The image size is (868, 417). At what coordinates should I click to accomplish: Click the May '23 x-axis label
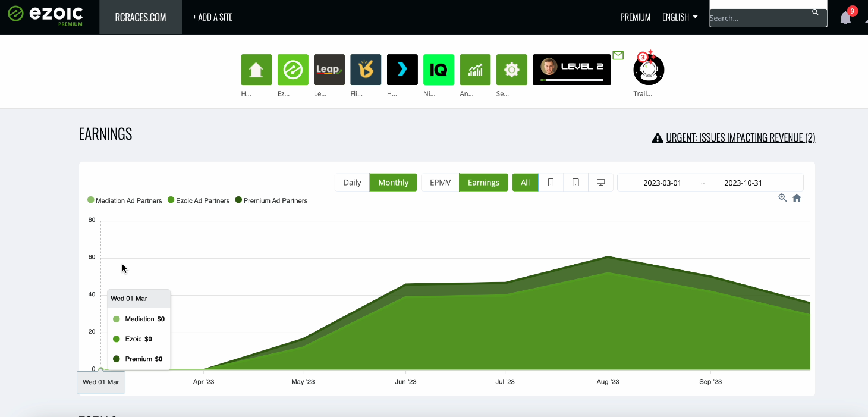(303, 382)
